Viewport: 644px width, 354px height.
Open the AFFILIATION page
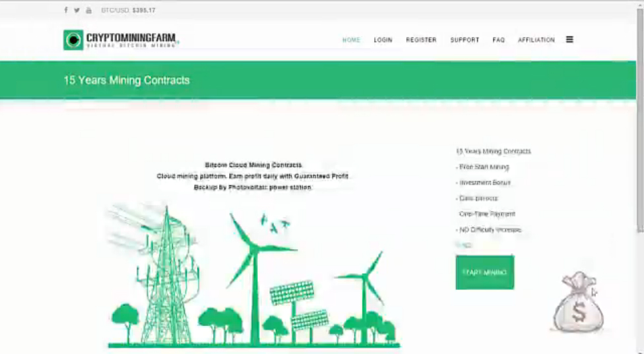pyautogui.click(x=536, y=40)
